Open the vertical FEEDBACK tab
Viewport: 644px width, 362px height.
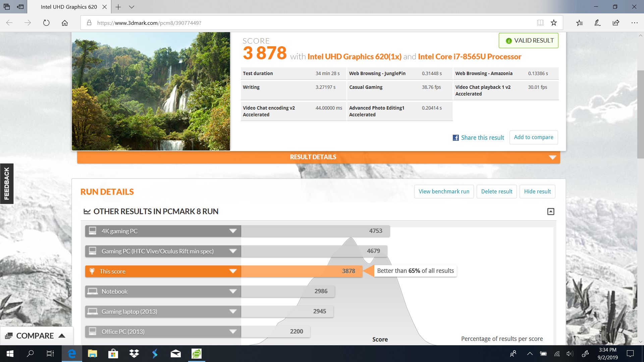pos(7,184)
